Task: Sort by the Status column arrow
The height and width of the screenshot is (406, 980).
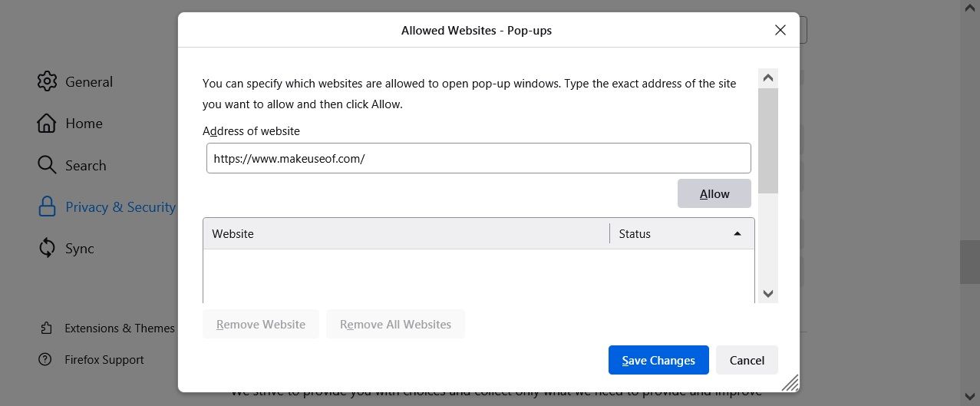Action: 737,233
